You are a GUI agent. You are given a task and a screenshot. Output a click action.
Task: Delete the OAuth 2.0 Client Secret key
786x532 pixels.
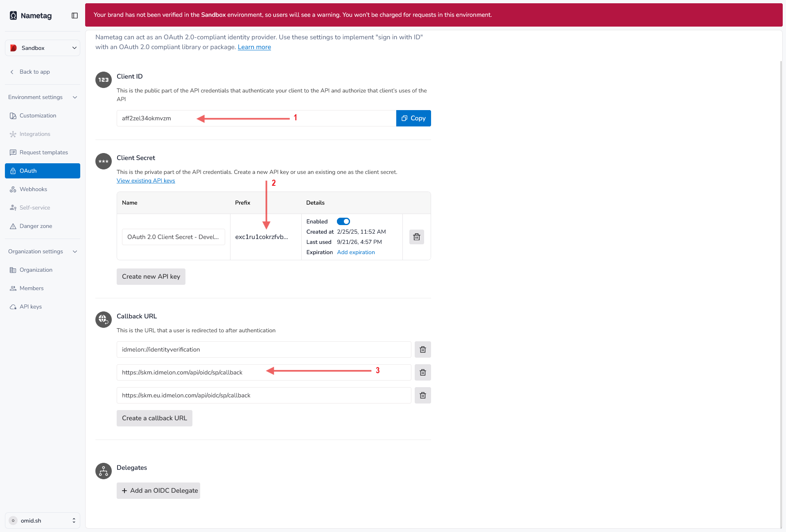417,237
